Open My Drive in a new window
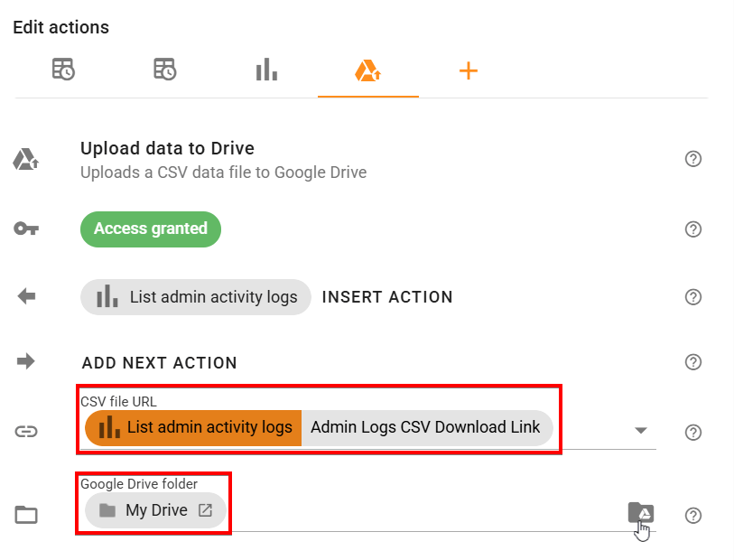 tap(204, 509)
